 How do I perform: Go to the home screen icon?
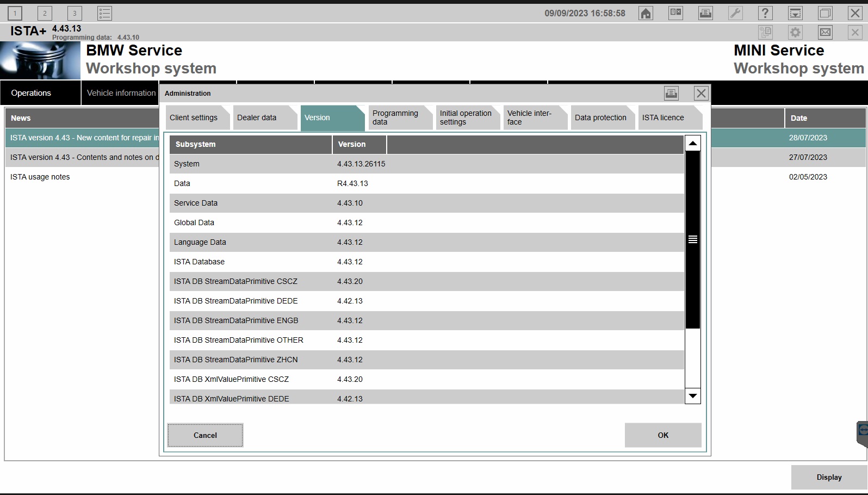(x=646, y=13)
